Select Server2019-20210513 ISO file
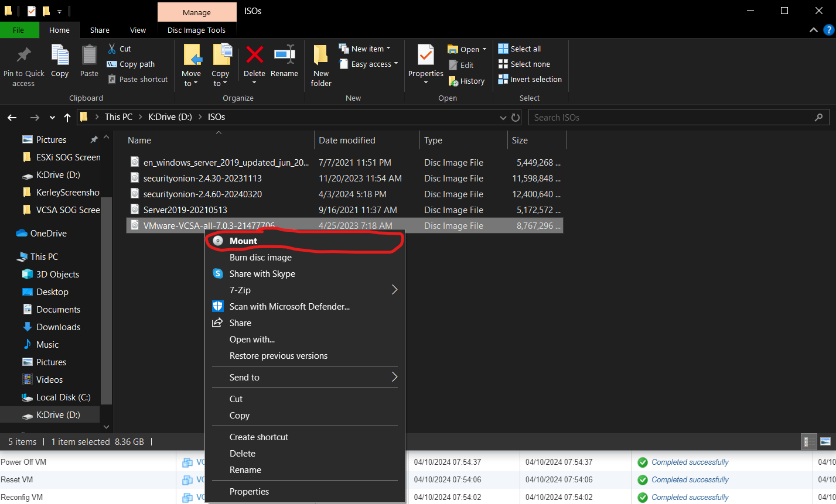836x504 pixels. tap(344, 210)
